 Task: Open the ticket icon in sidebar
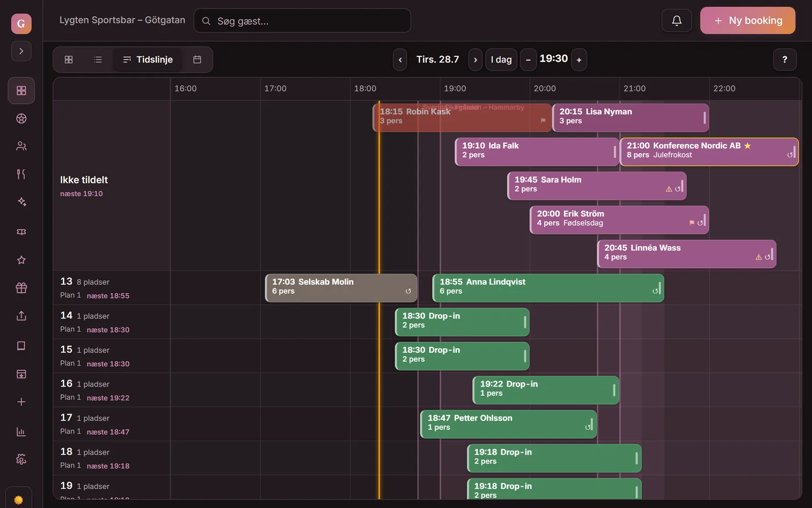[x=21, y=232]
